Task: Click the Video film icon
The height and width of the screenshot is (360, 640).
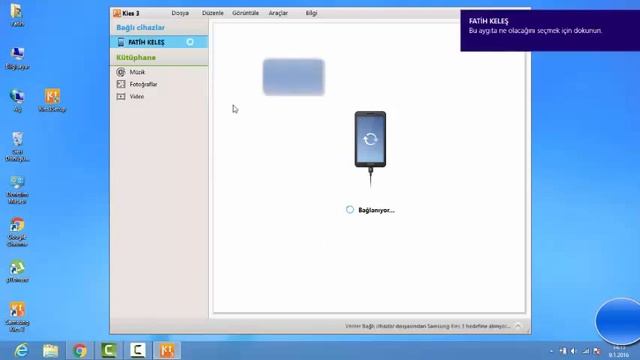Action: click(121, 96)
